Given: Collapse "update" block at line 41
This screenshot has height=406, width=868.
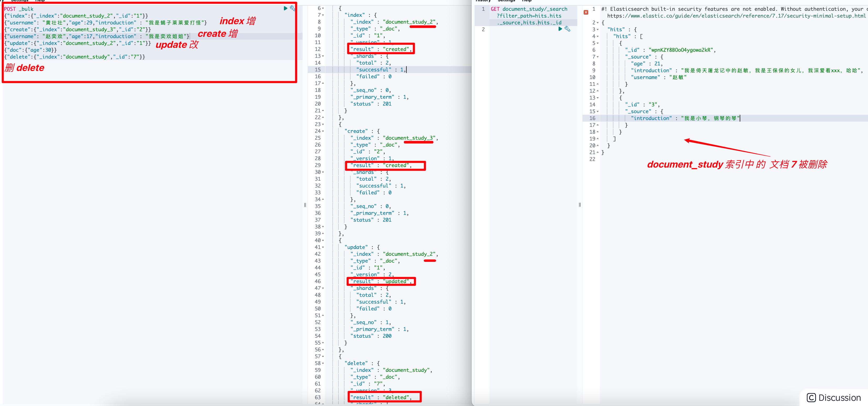Looking at the screenshot, I should point(323,247).
